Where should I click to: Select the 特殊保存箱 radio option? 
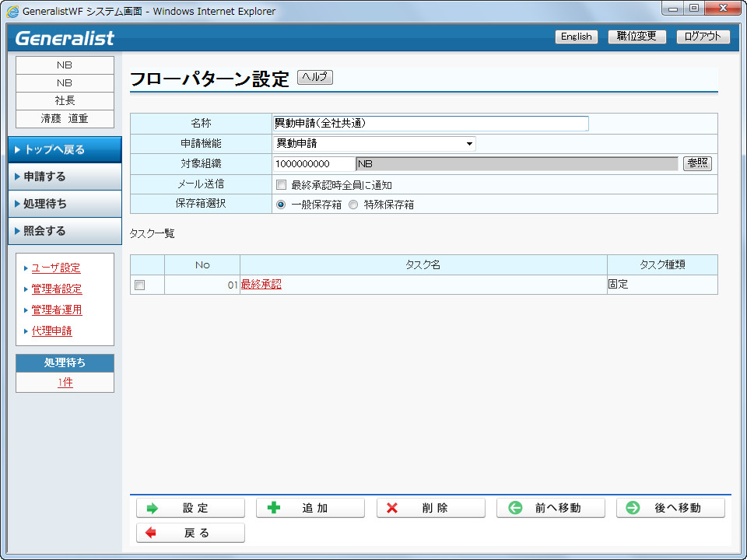click(x=353, y=205)
